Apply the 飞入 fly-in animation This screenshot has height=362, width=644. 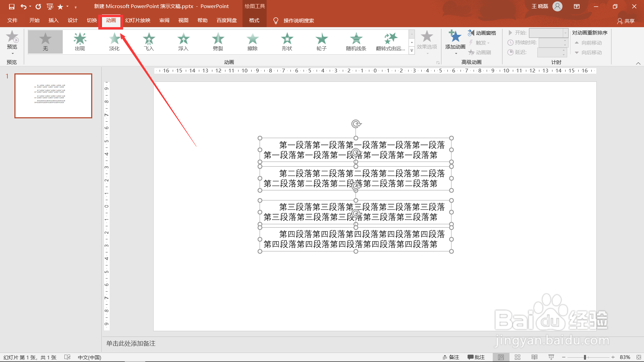[x=149, y=42]
